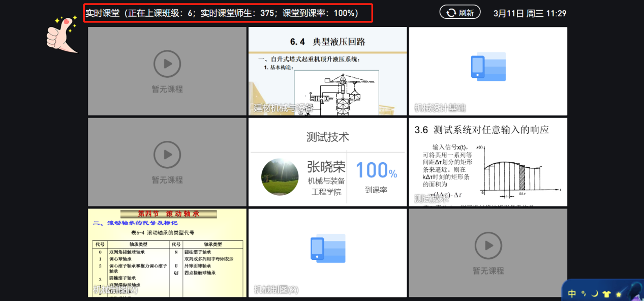
Task: Click 暂无课程 label beside 测试技术 teacher card
Action: click(x=167, y=180)
